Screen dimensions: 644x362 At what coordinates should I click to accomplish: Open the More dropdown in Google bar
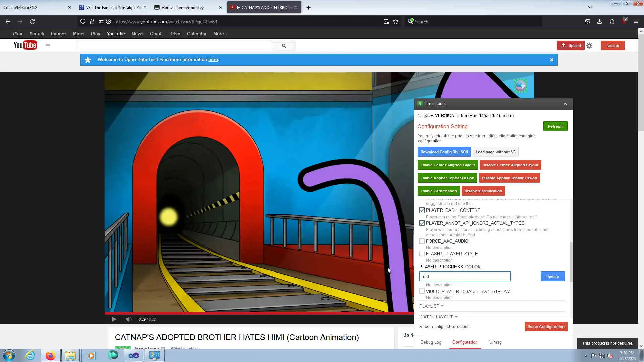coord(220,34)
